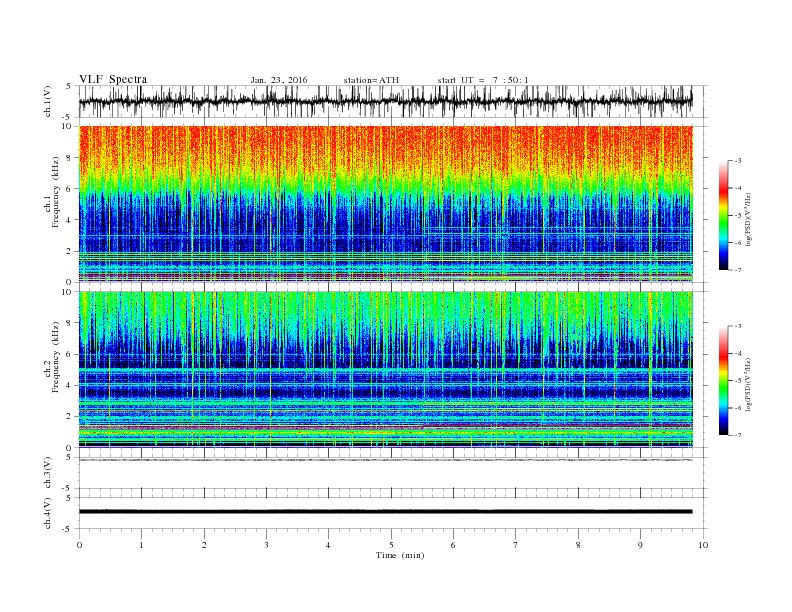
Task: Click the "6" kHz tick of ch.1 spectrogram
Action: pyautogui.click(x=70, y=189)
